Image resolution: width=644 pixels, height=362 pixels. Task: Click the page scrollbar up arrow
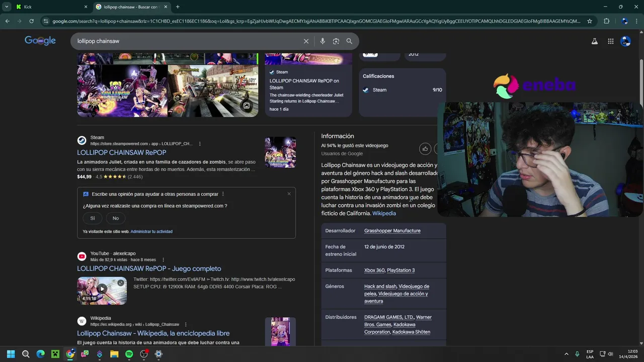click(641, 33)
